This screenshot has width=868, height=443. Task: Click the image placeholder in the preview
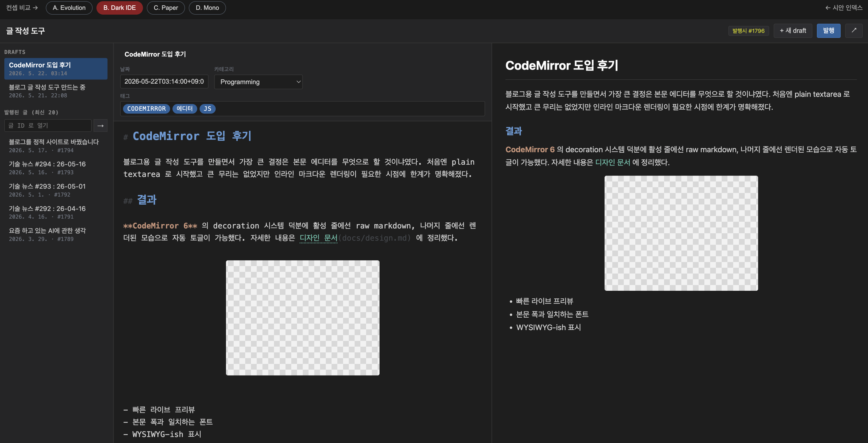(x=681, y=233)
